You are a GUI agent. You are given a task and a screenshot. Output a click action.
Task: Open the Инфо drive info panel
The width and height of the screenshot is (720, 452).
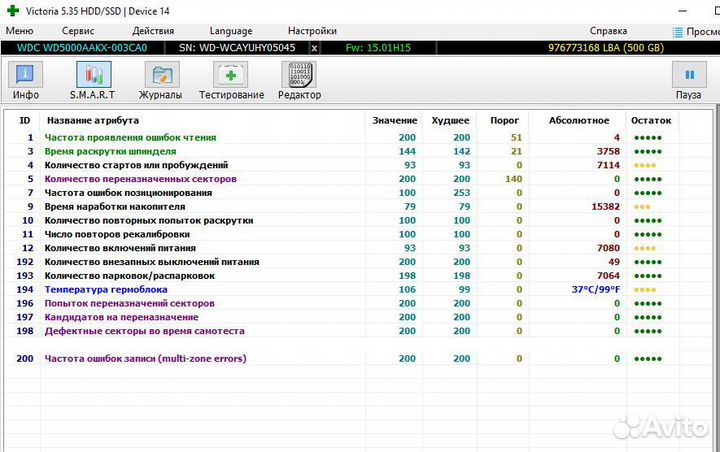[x=26, y=79]
